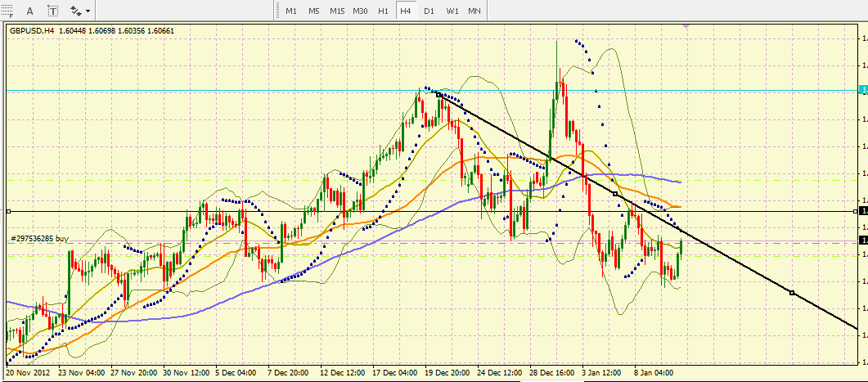Click the cyan horizontal line price tag
The height and width of the screenshot is (382, 868).
tap(863, 90)
